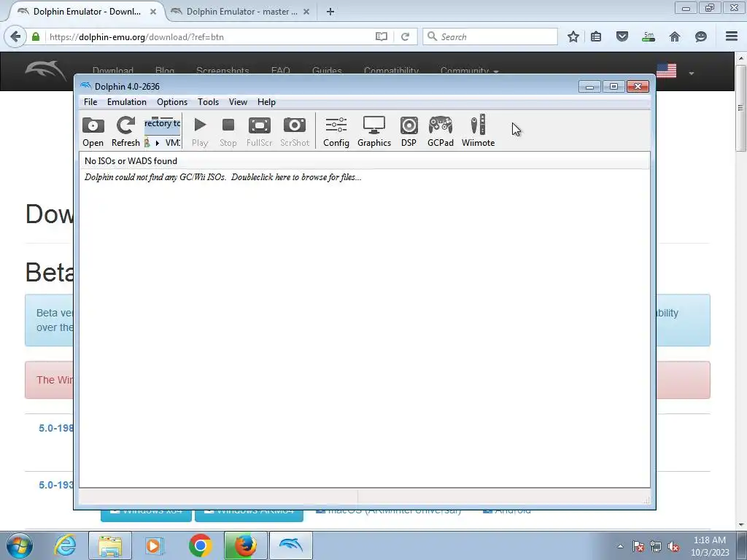This screenshot has height=560, width=747.
Task: Open Windows Media Player taskbar icon
Action: (x=153, y=545)
